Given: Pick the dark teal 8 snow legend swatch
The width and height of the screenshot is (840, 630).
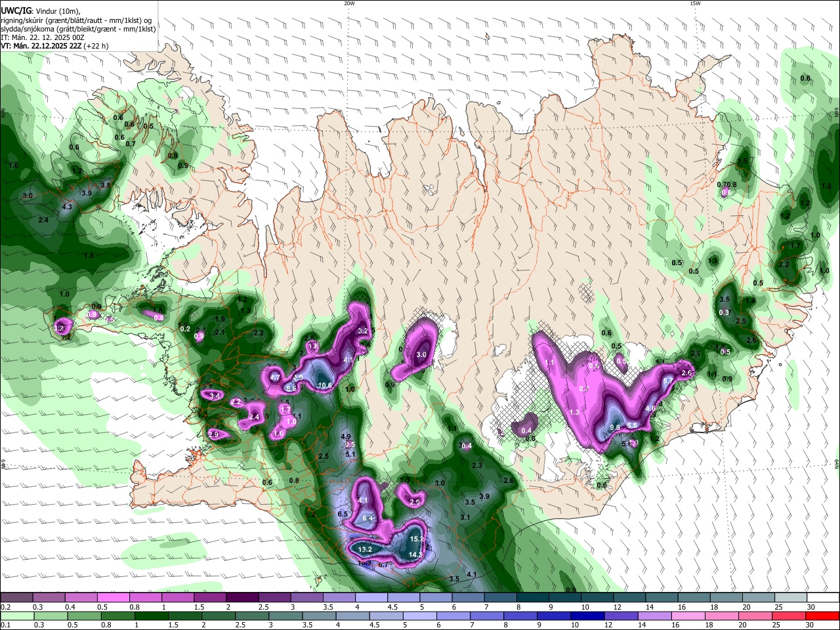Looking at the screenshot, I should [x=532, y=597].
